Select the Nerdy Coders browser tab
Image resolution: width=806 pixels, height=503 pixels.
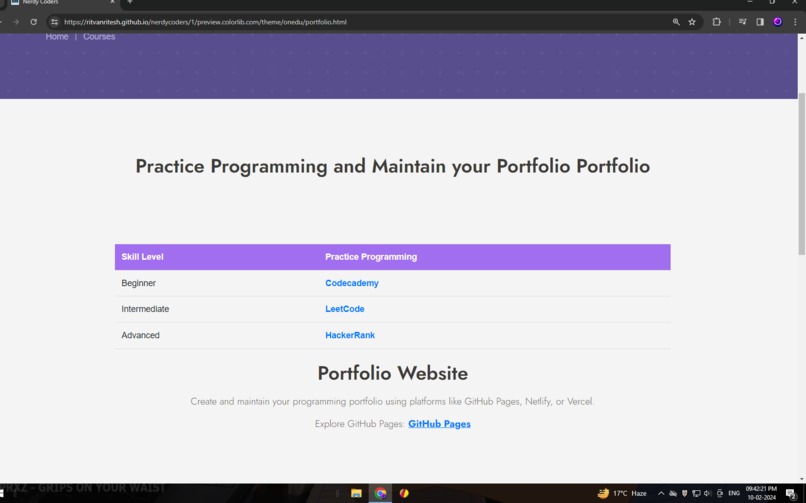click(x=62, y=3)
